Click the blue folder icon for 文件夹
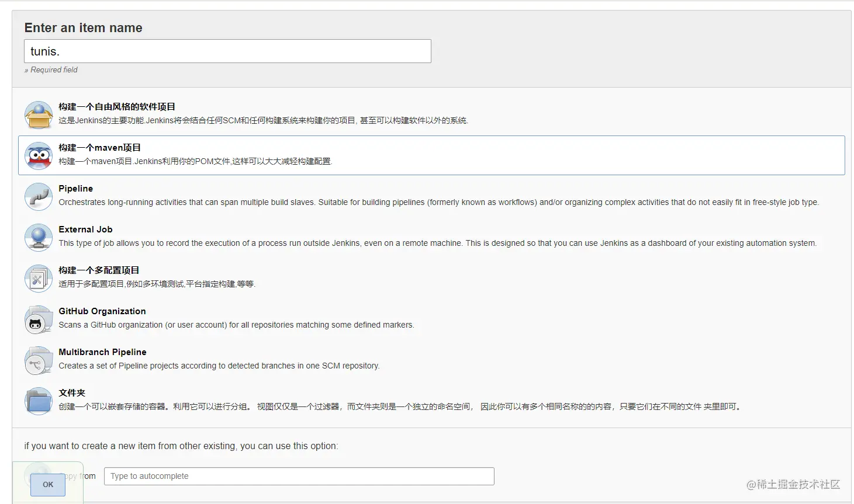This screenshot has width=854, height=504. (x=39, y=401)
